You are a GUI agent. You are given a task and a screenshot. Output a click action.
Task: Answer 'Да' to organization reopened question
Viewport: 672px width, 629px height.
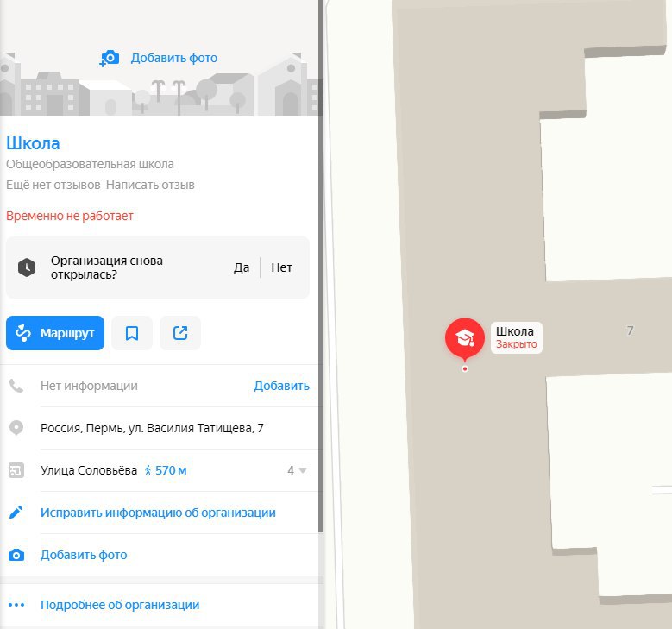[242, 267]
